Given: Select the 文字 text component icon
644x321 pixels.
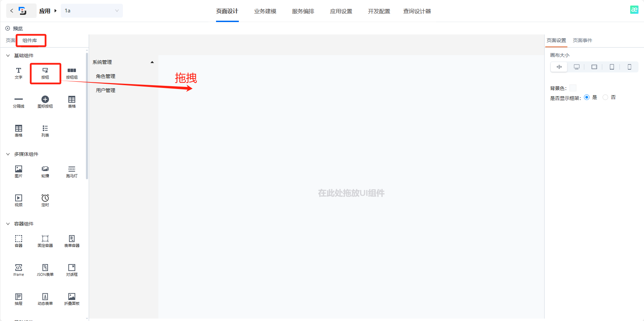Looking at the screenshot, I should tap(19, 73).
